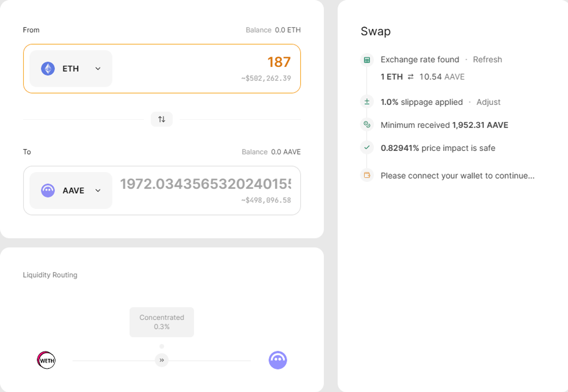
Task: Click the Refresh exchange rate link
Action: click(487, 59)
